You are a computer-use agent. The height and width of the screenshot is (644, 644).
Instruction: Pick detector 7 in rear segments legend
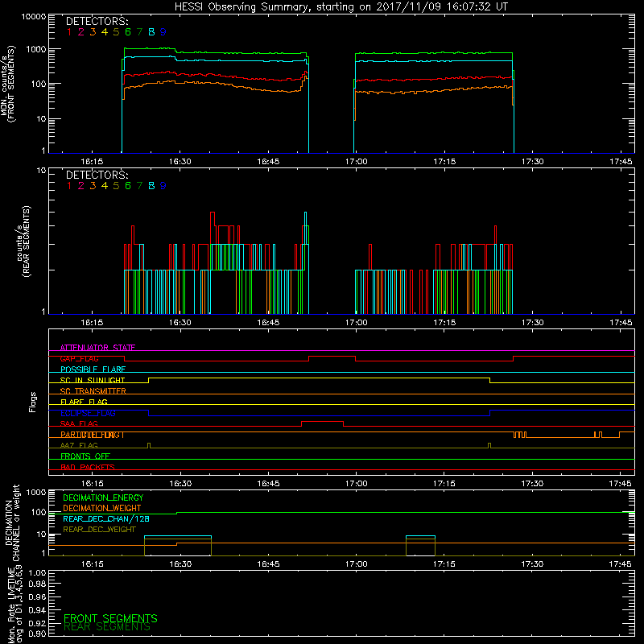(x=139, y=186)
